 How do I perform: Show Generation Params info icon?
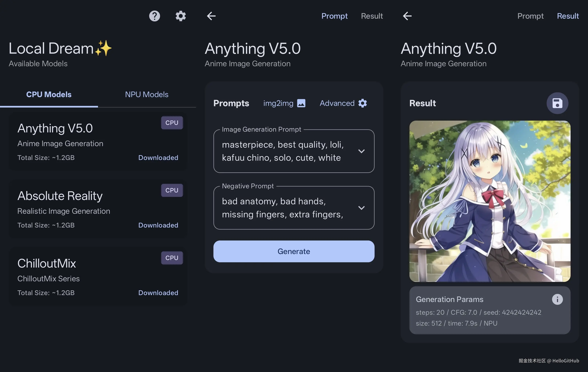pos(557,299)
